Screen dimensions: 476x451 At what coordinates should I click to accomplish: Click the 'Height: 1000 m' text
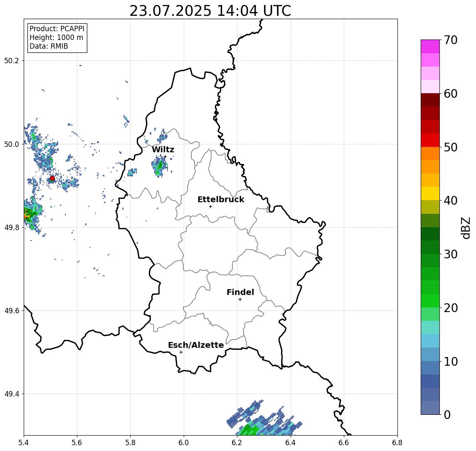point(56,38)
